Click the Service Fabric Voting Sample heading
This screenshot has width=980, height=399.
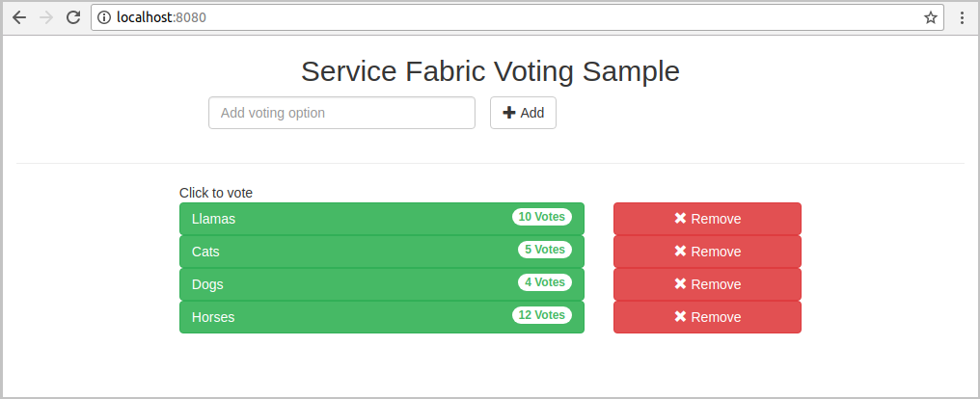[490, 71]
